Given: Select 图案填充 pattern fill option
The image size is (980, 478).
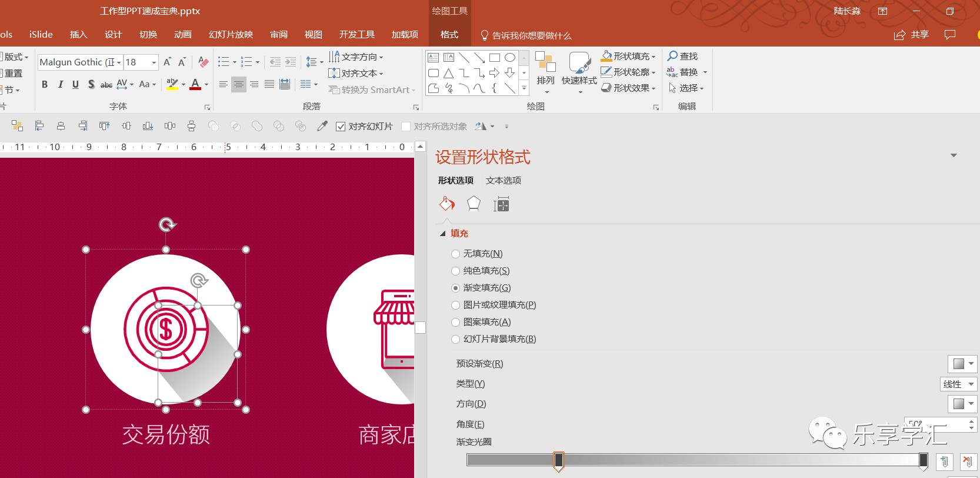Looking at the screenshot, I should (481, 322).
